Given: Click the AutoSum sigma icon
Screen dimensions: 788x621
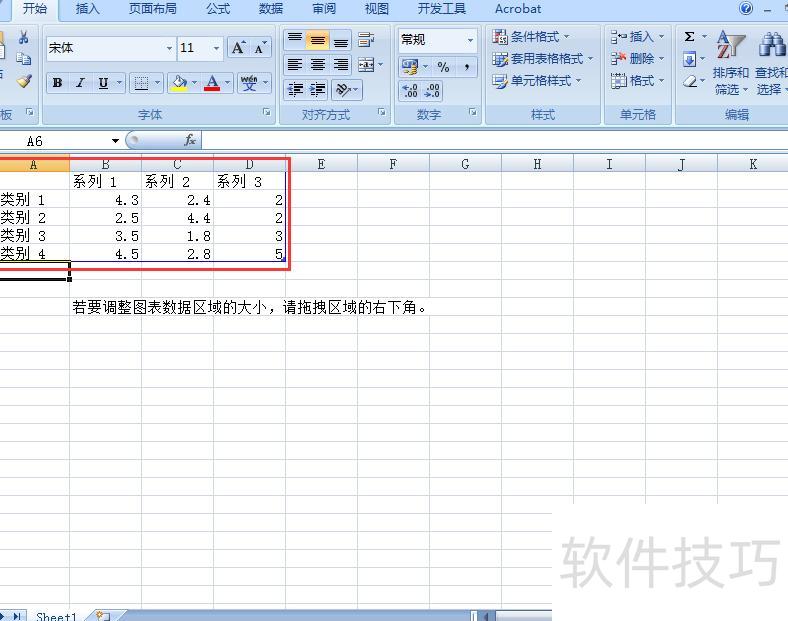Looking at the screenshot, I should pos(690,37).
